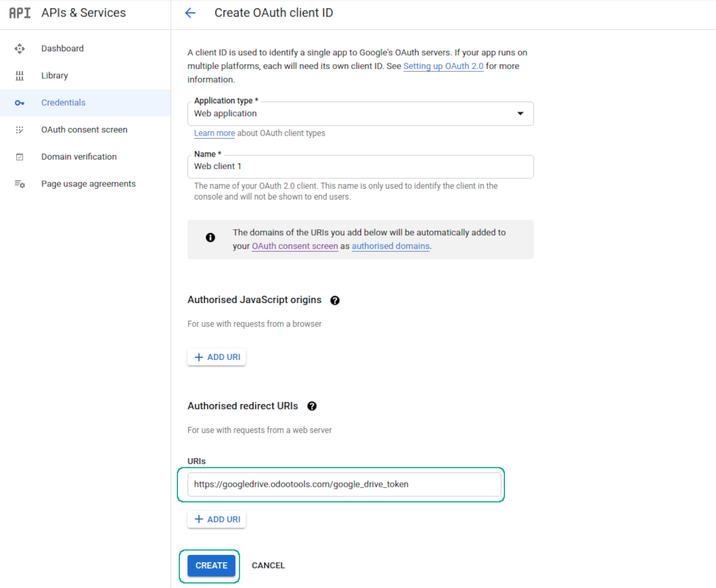Screen dimensions: 716x588
Task: Click the Credentials key icon
Action: point(20,103)
